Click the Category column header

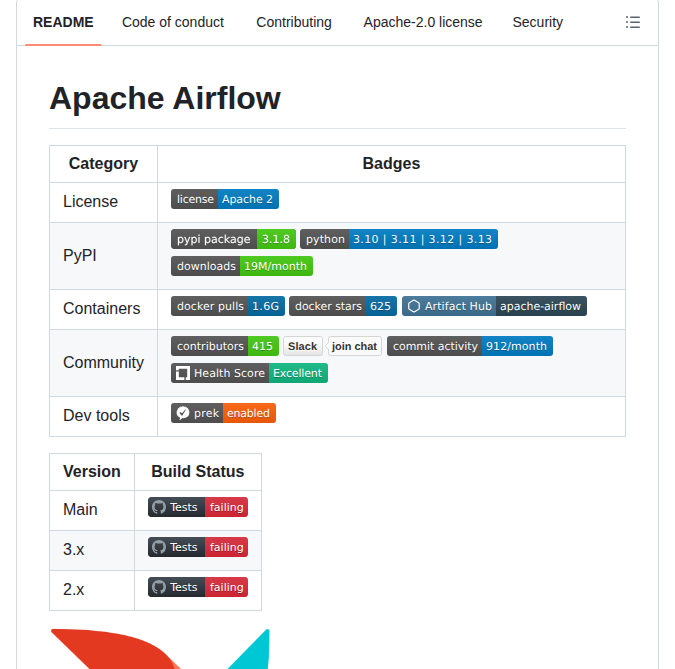tap(103, 164)
